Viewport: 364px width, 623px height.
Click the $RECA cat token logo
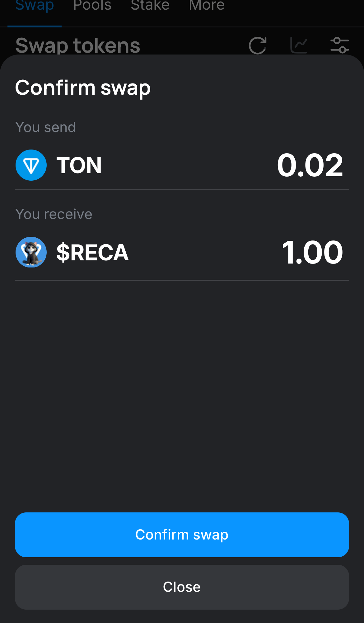(x=31, y=252)
